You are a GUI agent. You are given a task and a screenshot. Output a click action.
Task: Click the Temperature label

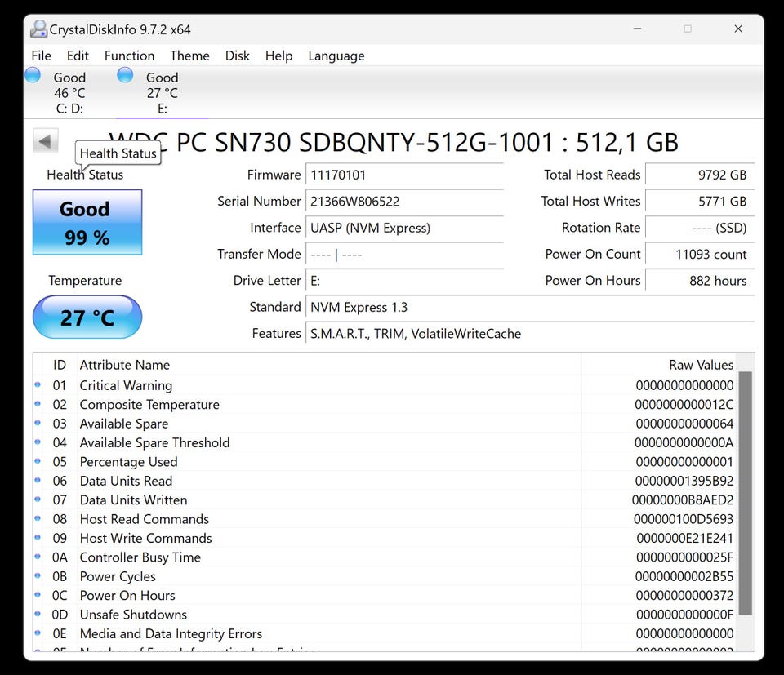point(85,280)
